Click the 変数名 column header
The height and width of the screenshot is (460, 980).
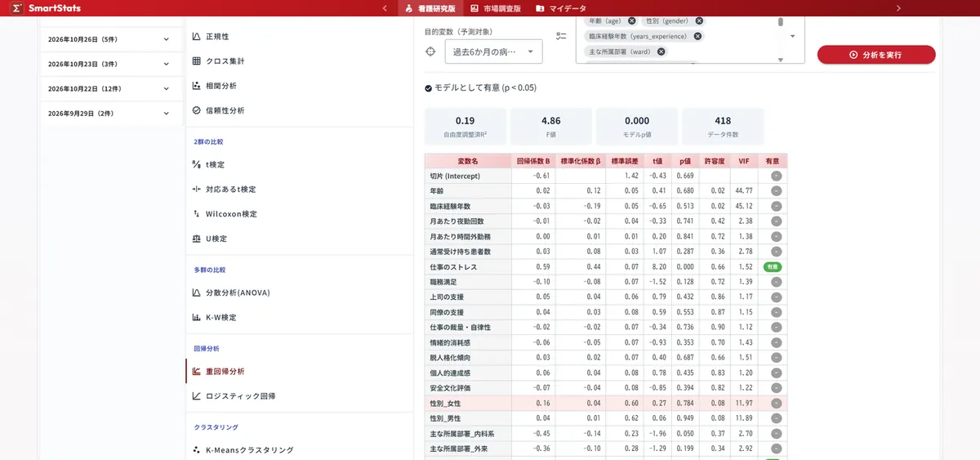coord(468,161)
